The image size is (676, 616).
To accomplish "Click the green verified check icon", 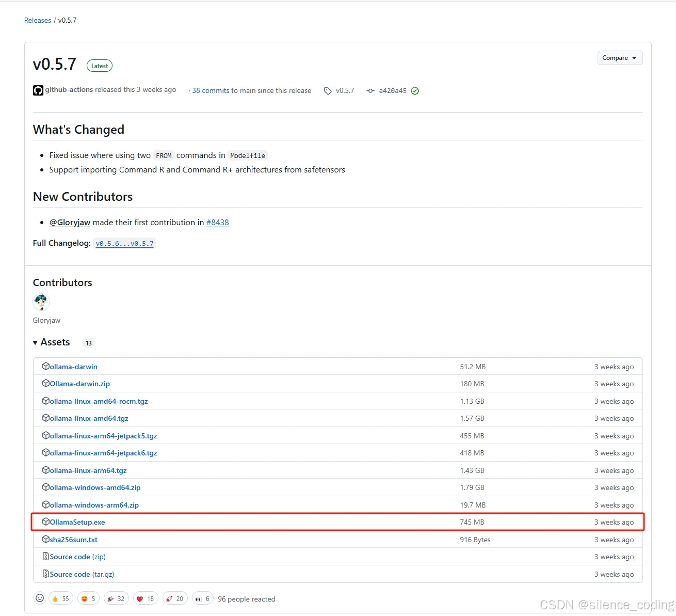I will point(415,91).
